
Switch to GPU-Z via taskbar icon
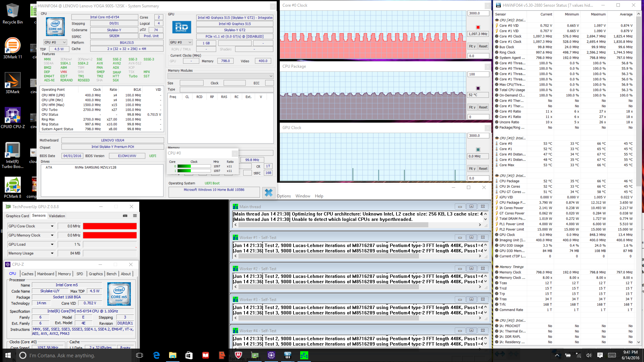[x=255, y=355]
